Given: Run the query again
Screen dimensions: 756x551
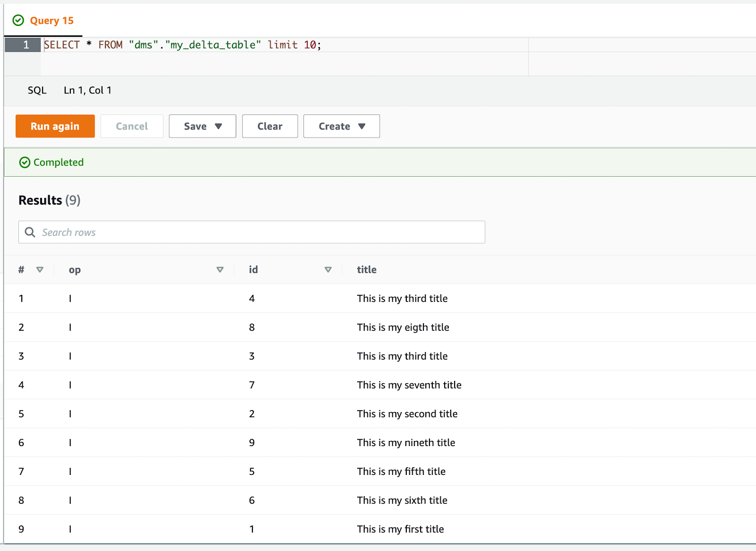Looking at the screenshot, I should (55, 126).
